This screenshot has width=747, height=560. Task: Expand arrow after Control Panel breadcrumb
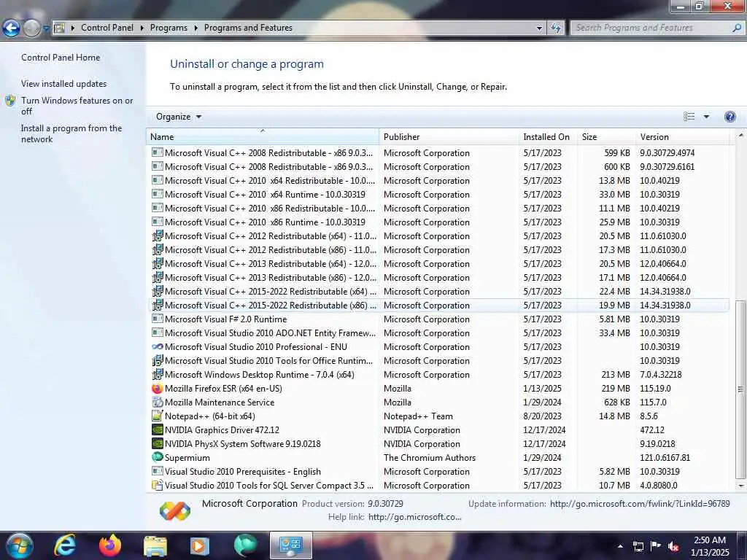click(x=142, y=28)
